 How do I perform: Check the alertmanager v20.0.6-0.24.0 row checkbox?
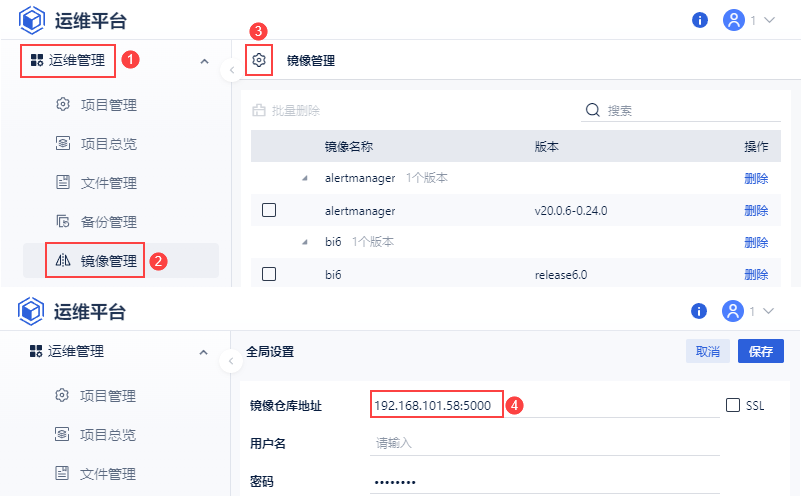[x=268, y=211]
